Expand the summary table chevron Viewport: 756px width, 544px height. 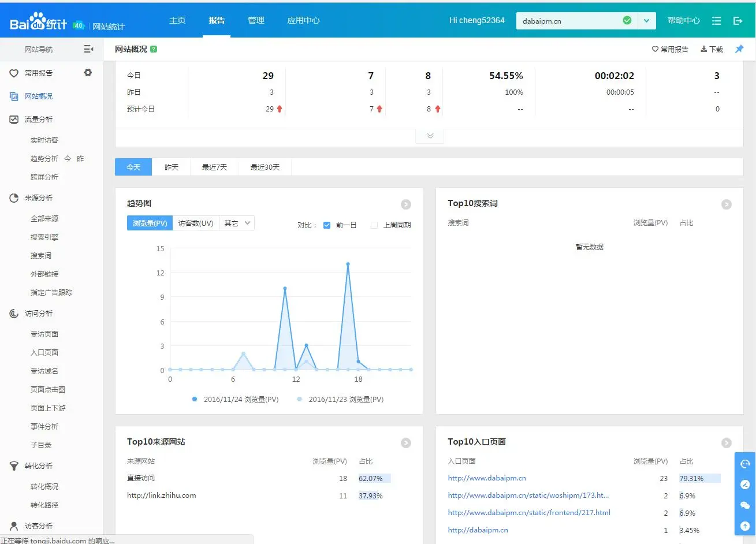tap(430, 136)
